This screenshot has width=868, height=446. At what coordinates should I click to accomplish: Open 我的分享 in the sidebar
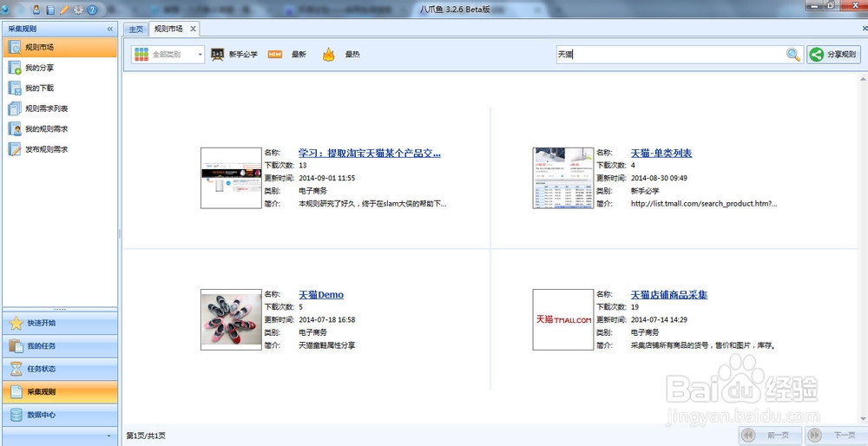60,68
